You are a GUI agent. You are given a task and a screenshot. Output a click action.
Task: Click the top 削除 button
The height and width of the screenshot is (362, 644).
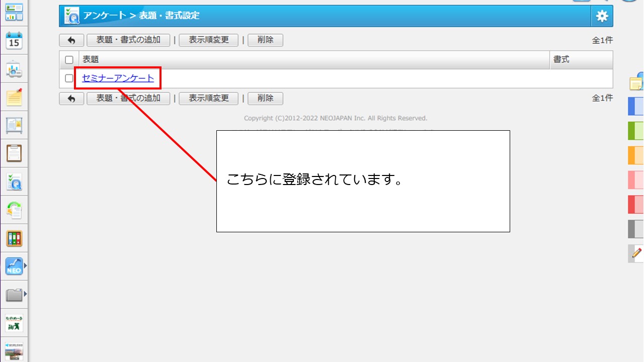265,40
